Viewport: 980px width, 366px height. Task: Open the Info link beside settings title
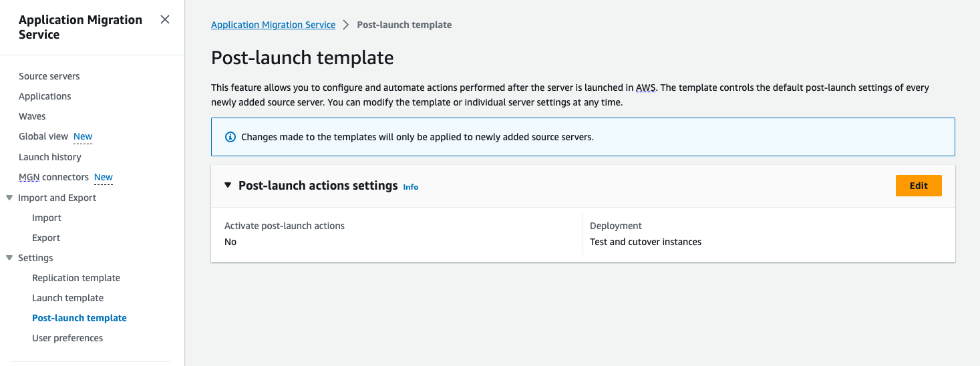[410, 187]
